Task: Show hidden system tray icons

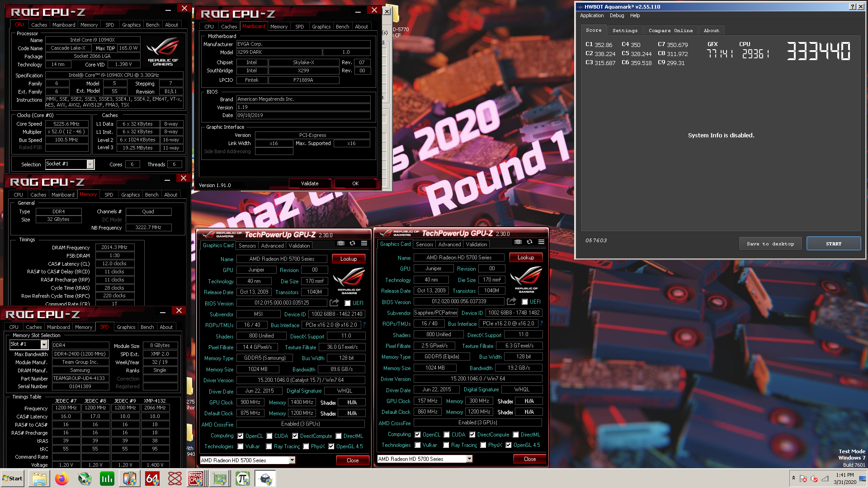Action: (793, 478)
